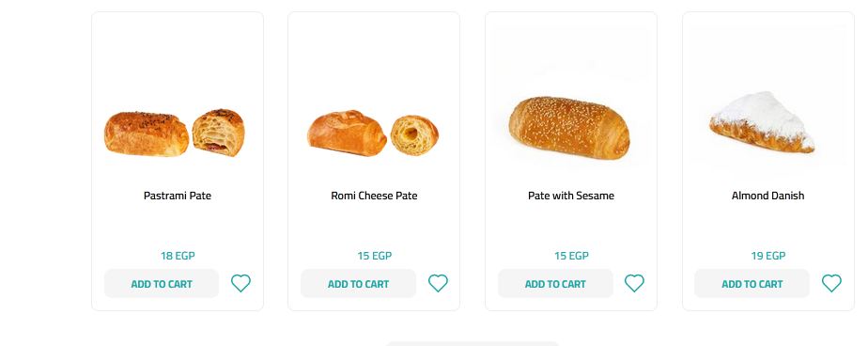Add Pate with Sesame to favorites heart
This screenshot has height=346, width=868.
coord(634,283)
